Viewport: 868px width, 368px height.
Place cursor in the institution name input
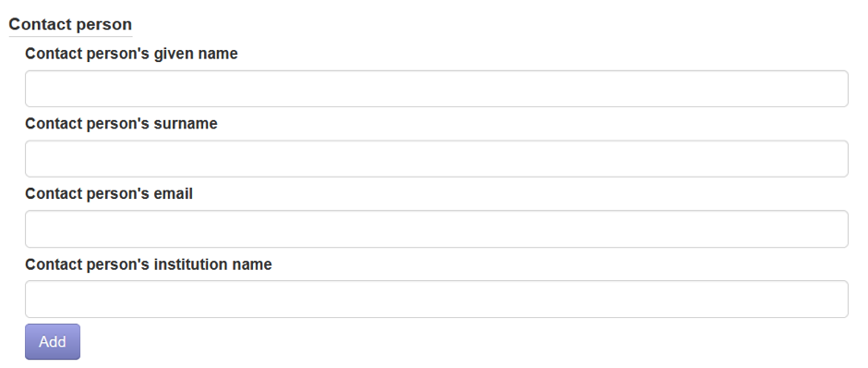point(436,300)
